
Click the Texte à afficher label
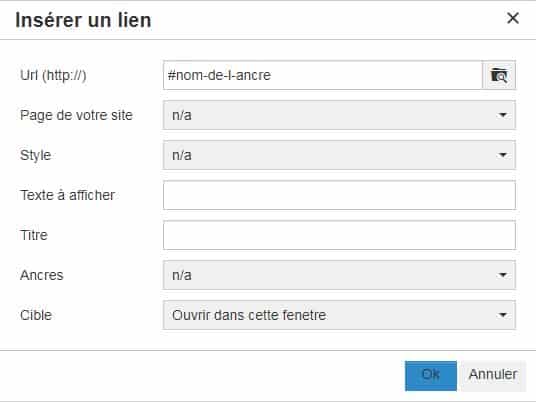pos(68,195)
